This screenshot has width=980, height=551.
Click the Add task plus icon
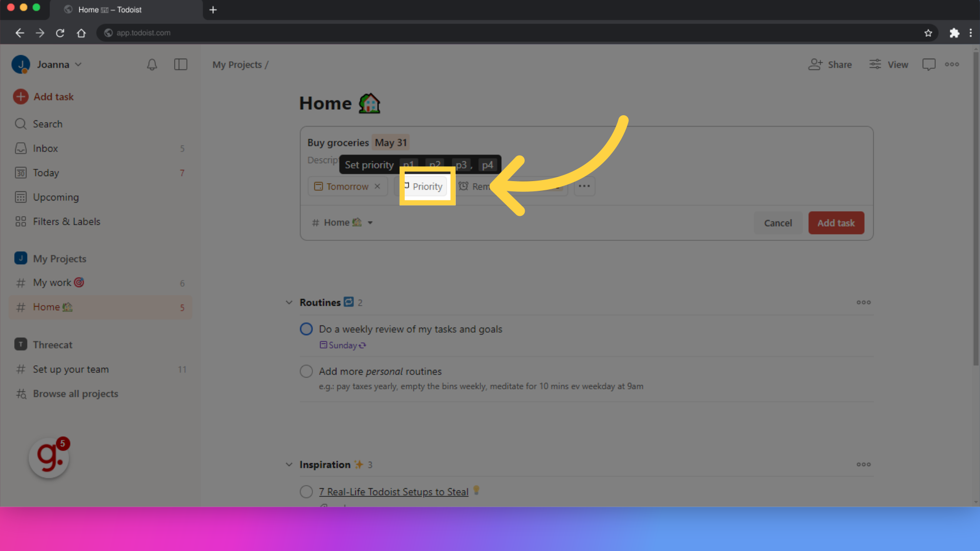[20, 96]
